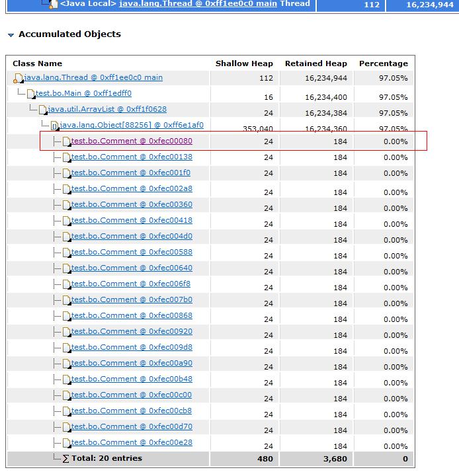Click the object icon beside Comment @ 0xfec00138
This screenshot has width=459, height=476.
point(67,157)
